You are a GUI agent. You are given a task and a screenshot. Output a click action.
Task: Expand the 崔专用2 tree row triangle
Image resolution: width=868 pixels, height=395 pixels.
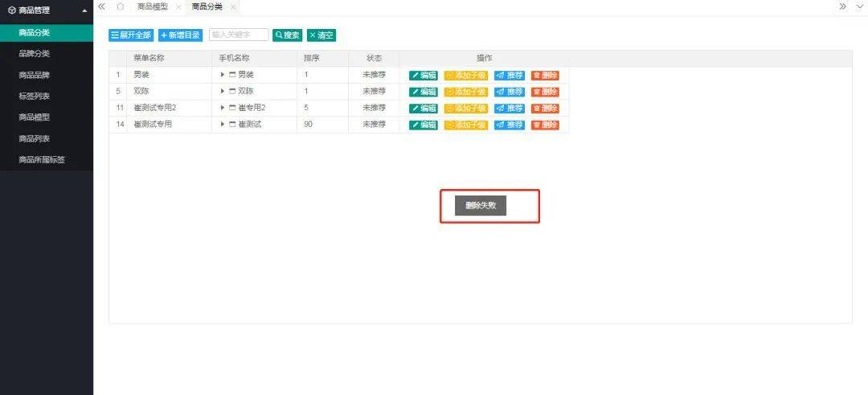pyautogui.click(x=223, y=108)
